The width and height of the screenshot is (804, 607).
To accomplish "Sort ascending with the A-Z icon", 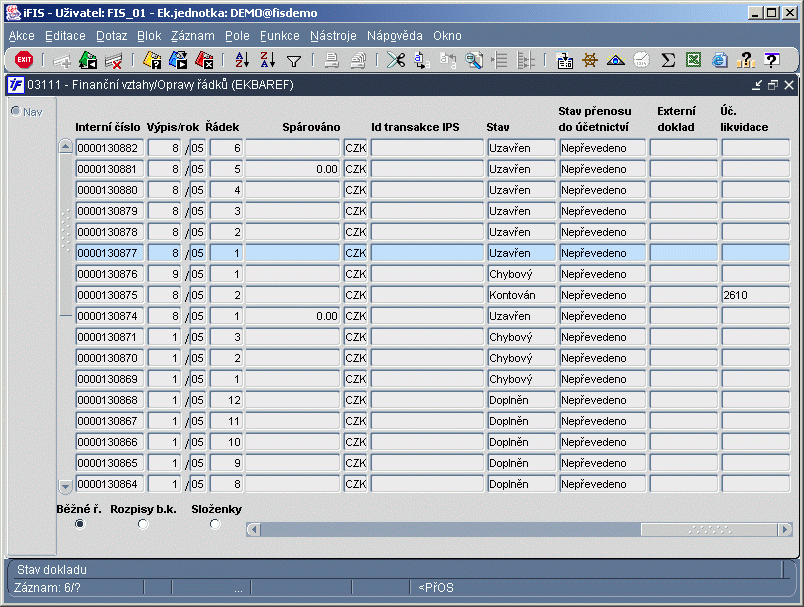I will [x=242, y=60].
